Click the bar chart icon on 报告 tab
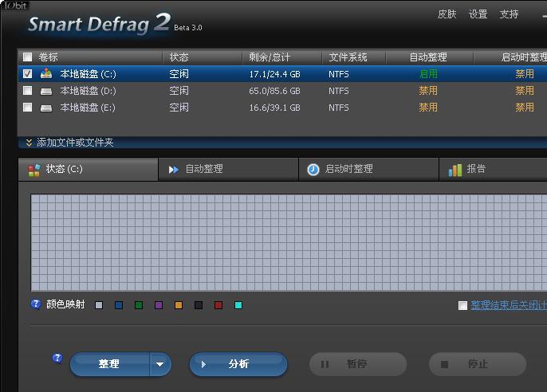This screenshot has height=392, width=547. pyautogui.click(x=455, y=170)
